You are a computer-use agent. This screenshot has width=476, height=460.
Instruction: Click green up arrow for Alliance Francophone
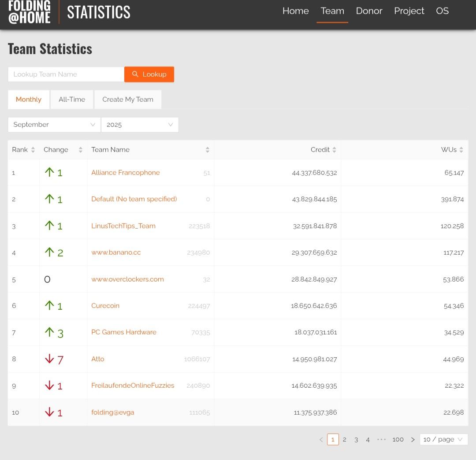[x=49, y=172]
